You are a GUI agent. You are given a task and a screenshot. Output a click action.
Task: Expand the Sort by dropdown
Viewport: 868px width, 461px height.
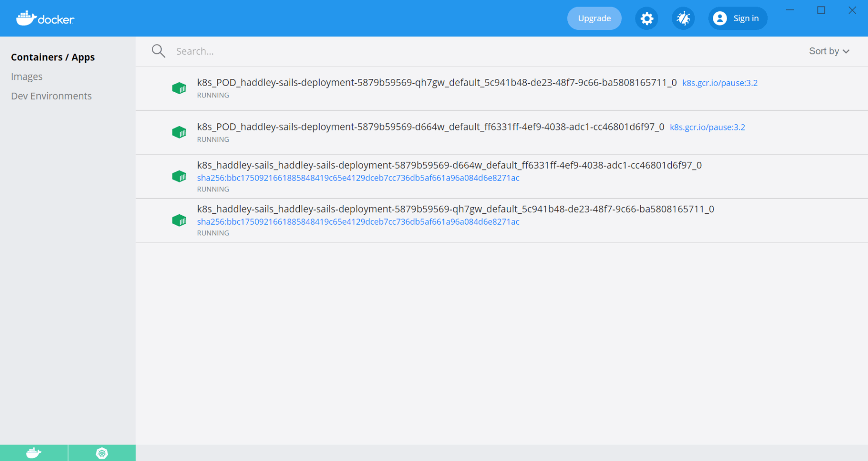pyautogui.click(x=829, y=51)
